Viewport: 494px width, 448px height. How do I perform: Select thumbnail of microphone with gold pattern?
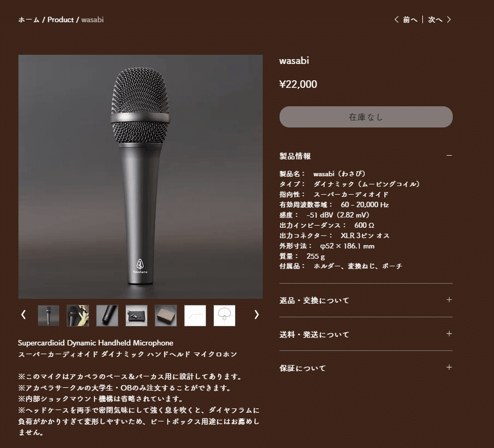coord(78,316)
